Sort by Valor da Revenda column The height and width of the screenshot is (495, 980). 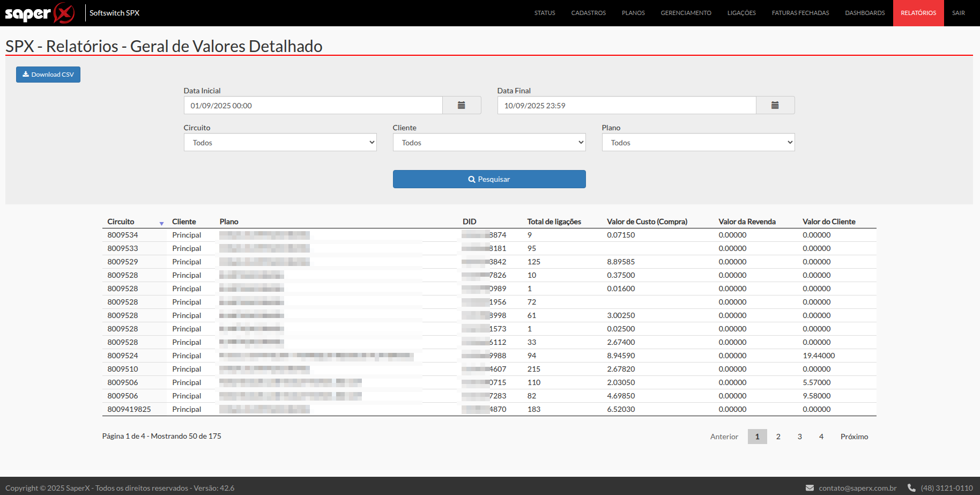point(747,221)
